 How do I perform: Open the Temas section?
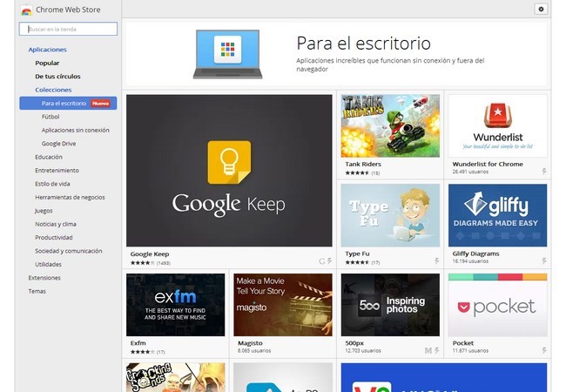tap(37, 291)
